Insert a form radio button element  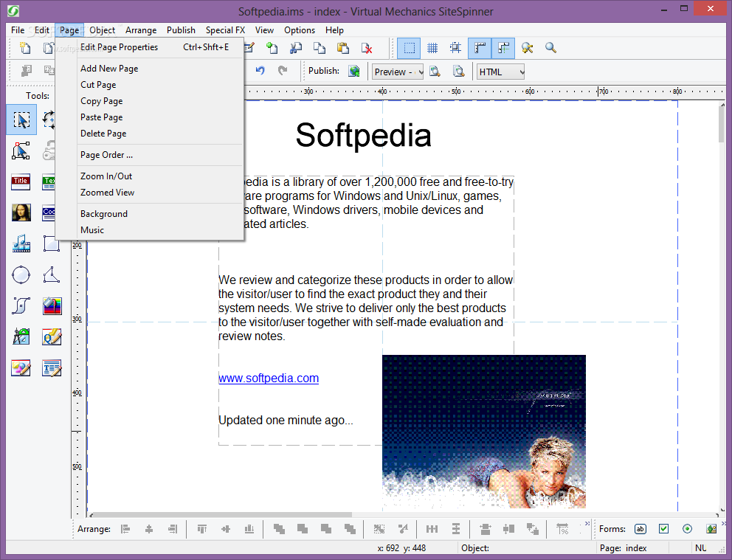687,529
